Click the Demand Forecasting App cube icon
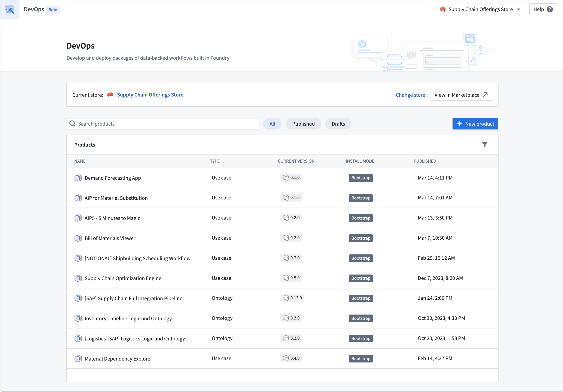This screenshot has width=563, height=392. point(78,178)
